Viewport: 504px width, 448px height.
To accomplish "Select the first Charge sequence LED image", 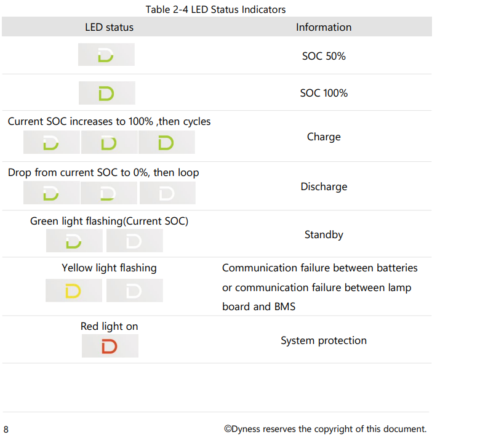I will click(x=51, y=143).
